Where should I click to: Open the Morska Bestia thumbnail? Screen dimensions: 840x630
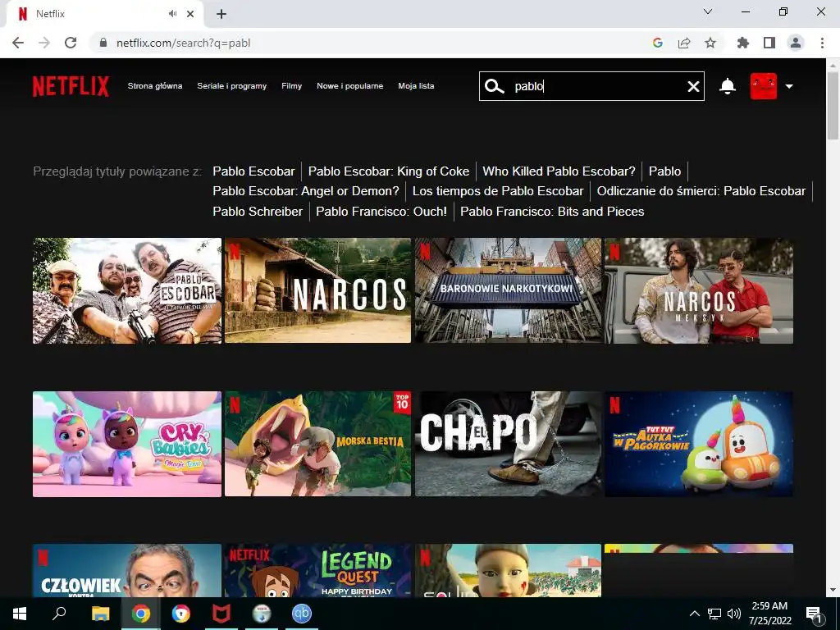point(317,444)
